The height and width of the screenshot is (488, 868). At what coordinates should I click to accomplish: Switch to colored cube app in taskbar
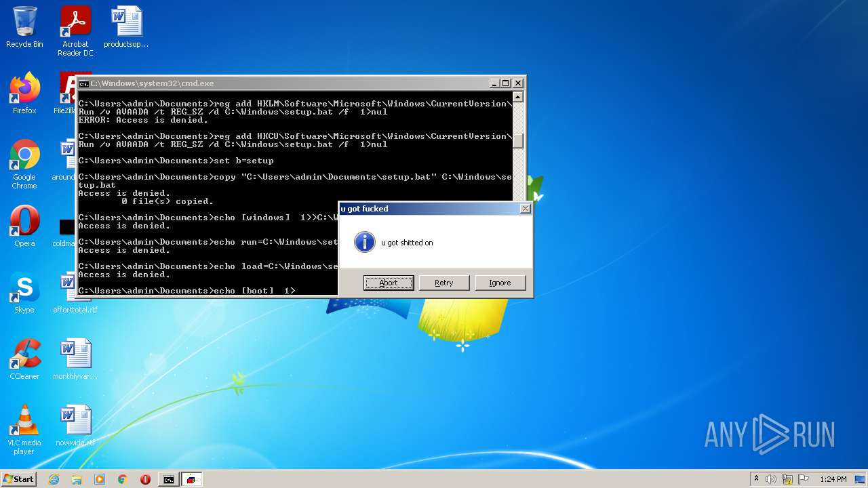(192, 479)
